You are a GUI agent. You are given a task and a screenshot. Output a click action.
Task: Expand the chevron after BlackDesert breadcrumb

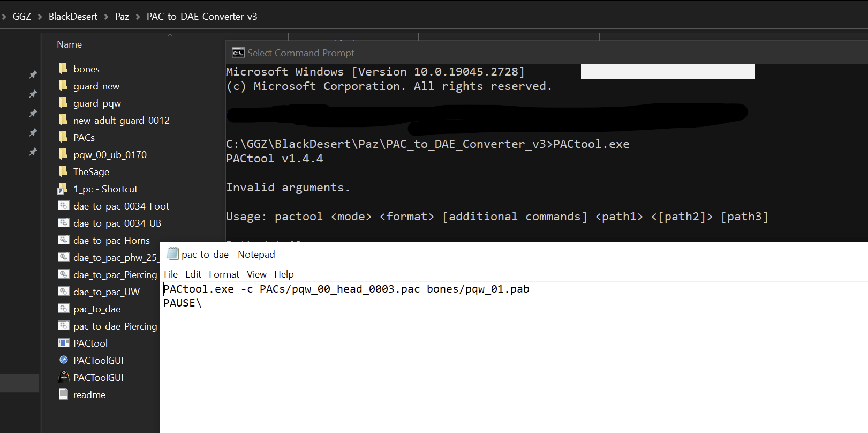pos(106,17)
